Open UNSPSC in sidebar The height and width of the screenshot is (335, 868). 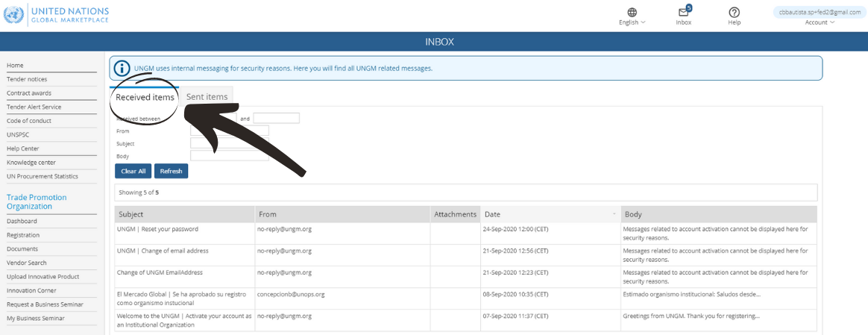point(16,134)
